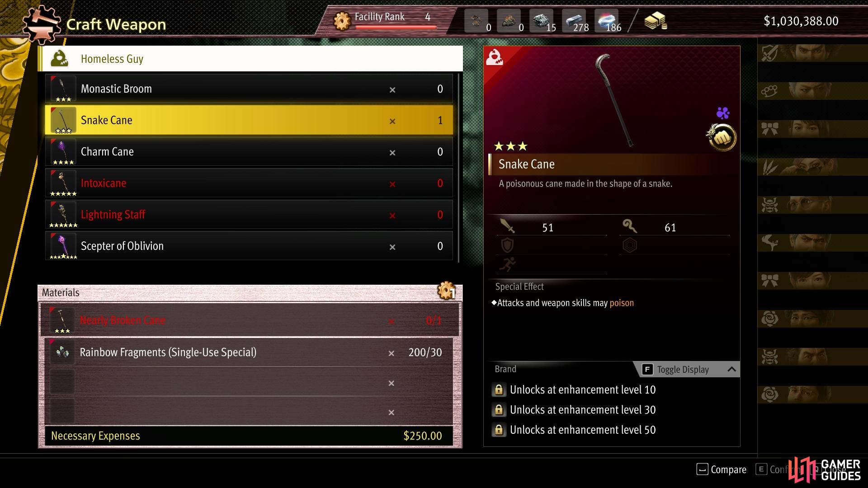Select the Snake Cane list entry
Viewport: 868px width, 488px height.
[249, 120]
